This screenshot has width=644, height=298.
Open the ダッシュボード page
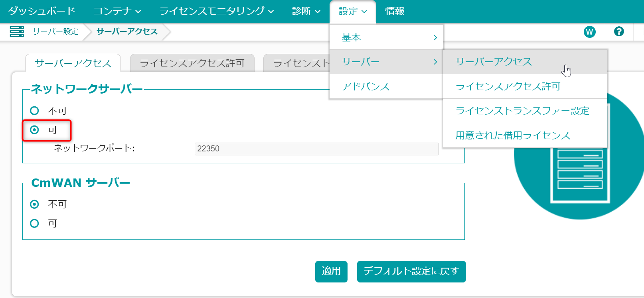(x=41, y=11)
